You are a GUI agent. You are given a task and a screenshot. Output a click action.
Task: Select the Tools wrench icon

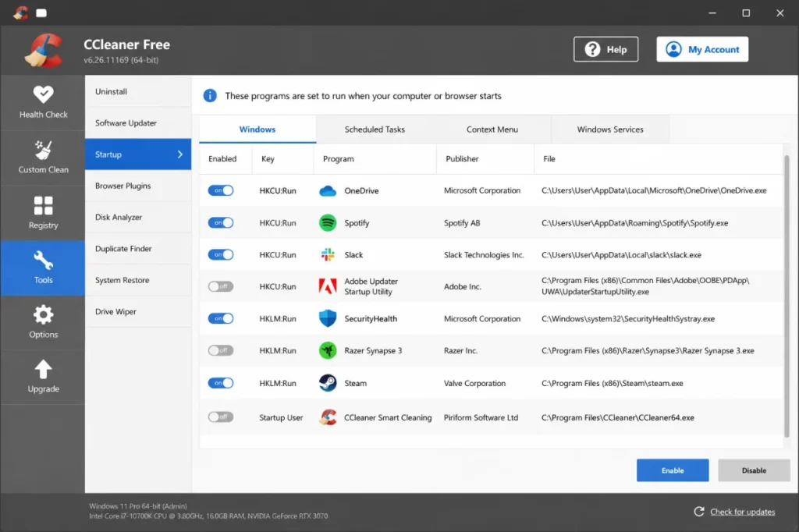(44, 261)
